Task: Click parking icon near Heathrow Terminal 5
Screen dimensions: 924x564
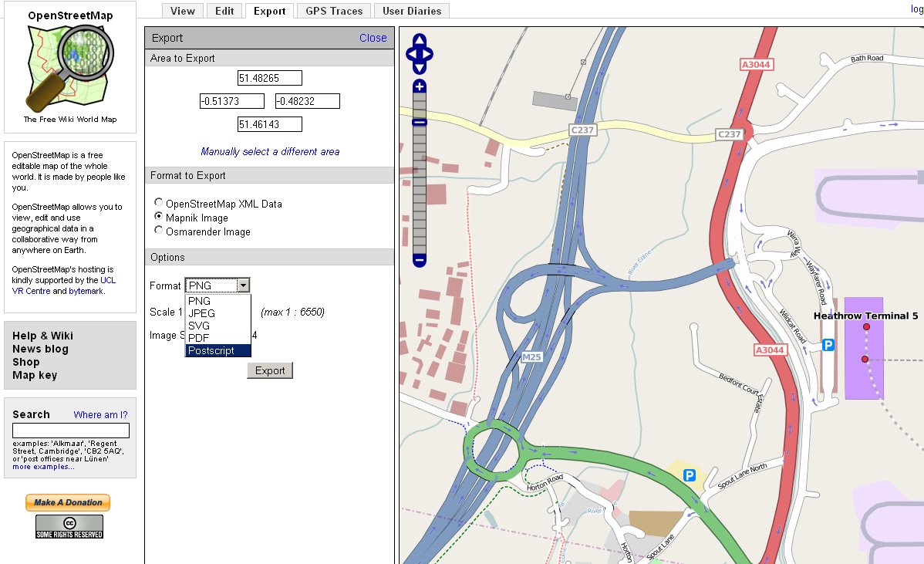Action: [828, 345]
